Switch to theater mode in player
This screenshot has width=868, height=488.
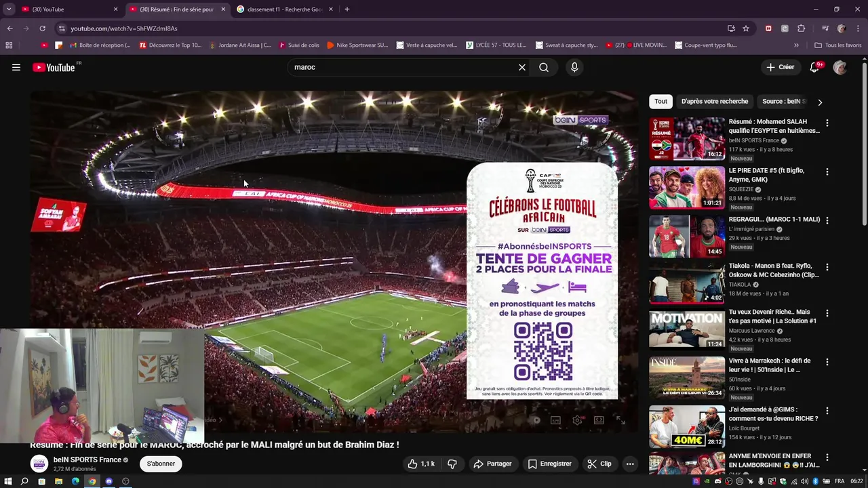tap(599, 420)
